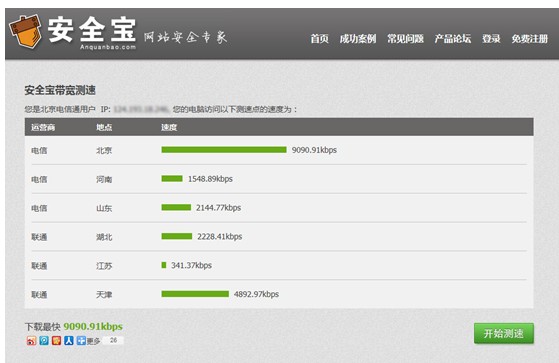Select the 湖北 location cell
The height and width of the screenshot is (363, 559).
click(x=104, y=237)
